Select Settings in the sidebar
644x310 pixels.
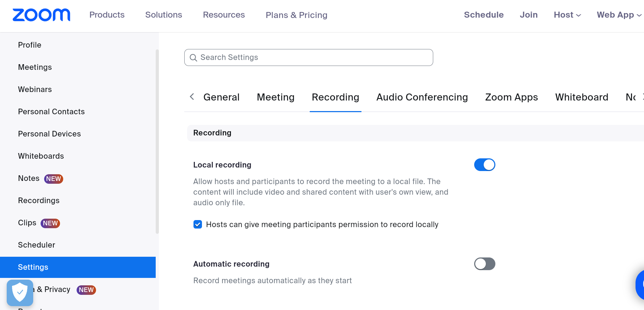[78, 267]
